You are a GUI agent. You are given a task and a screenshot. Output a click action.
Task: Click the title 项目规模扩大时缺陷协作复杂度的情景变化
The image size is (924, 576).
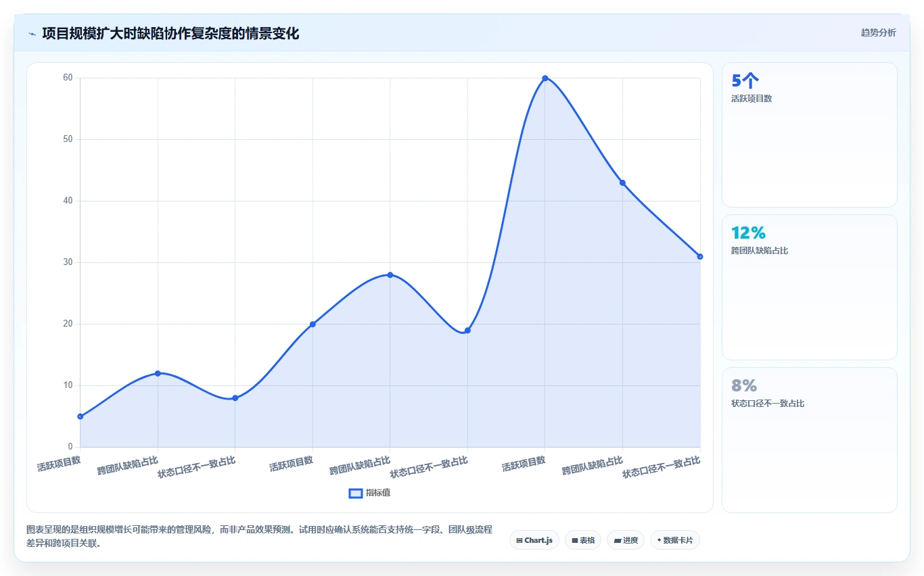click(170, 33)
